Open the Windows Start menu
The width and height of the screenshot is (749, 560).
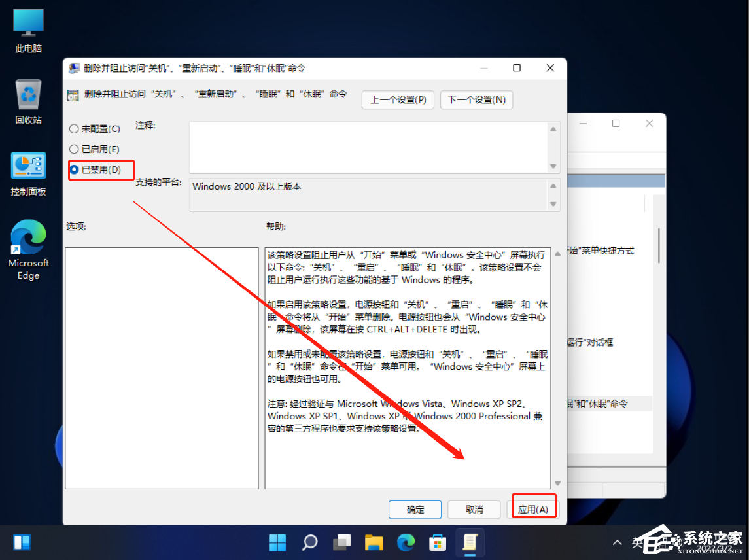[277, 542]
